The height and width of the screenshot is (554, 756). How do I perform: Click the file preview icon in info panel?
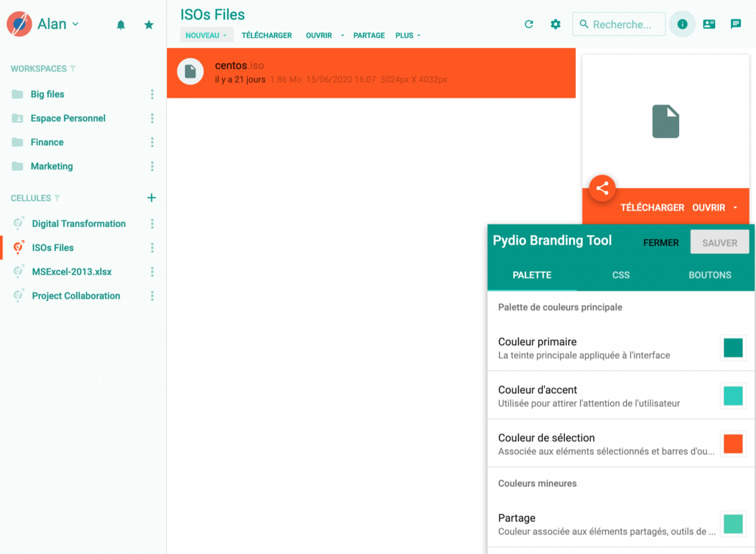(x=665, y=122)
